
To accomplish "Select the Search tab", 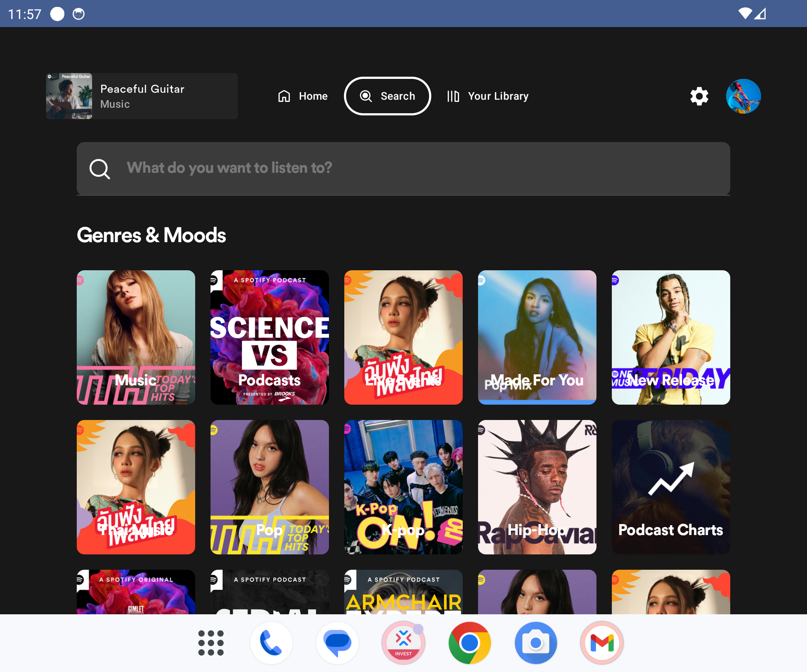I will [387, 96].
